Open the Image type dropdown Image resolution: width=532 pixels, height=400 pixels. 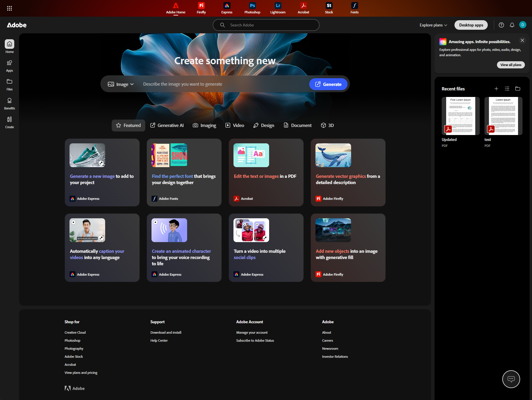point(121,84)
